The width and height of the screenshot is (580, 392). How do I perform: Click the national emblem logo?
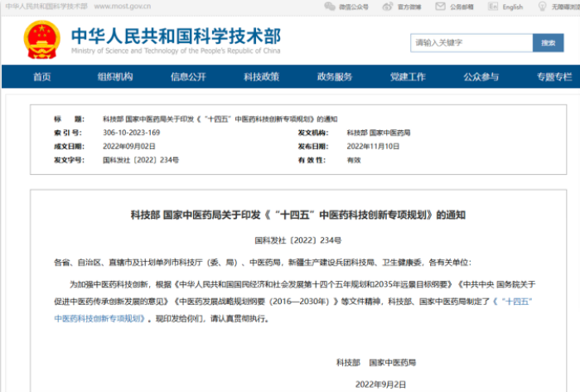coord(41,40)
